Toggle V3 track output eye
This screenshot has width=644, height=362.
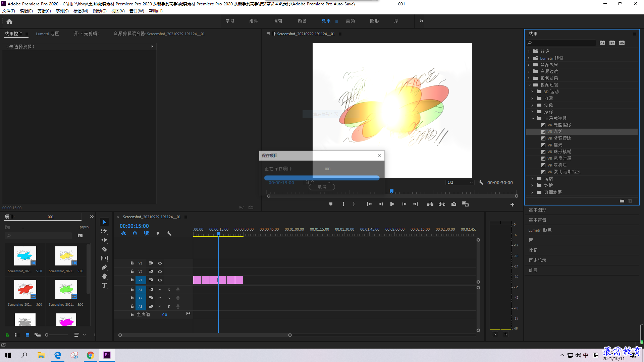click(x=160, y=263)
